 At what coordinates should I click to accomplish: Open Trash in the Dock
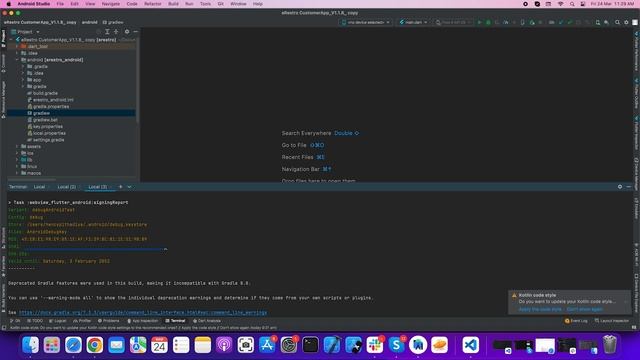click(609, 344)
